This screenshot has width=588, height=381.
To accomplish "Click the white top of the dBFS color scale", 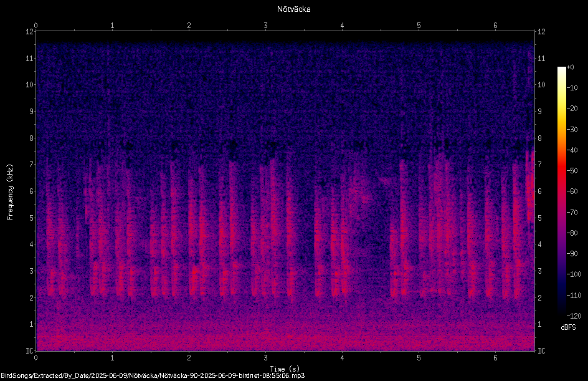I will [561, 69].
